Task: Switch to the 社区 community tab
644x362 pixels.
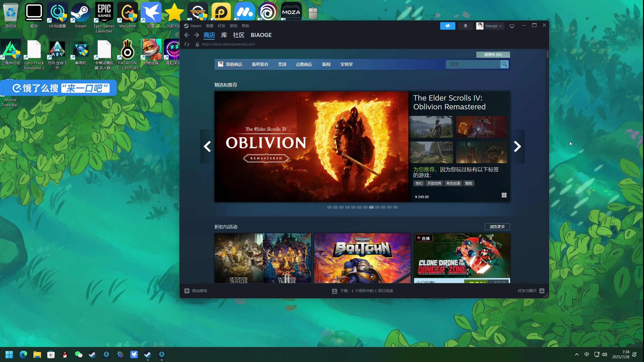Action: [x=239, y=35]
